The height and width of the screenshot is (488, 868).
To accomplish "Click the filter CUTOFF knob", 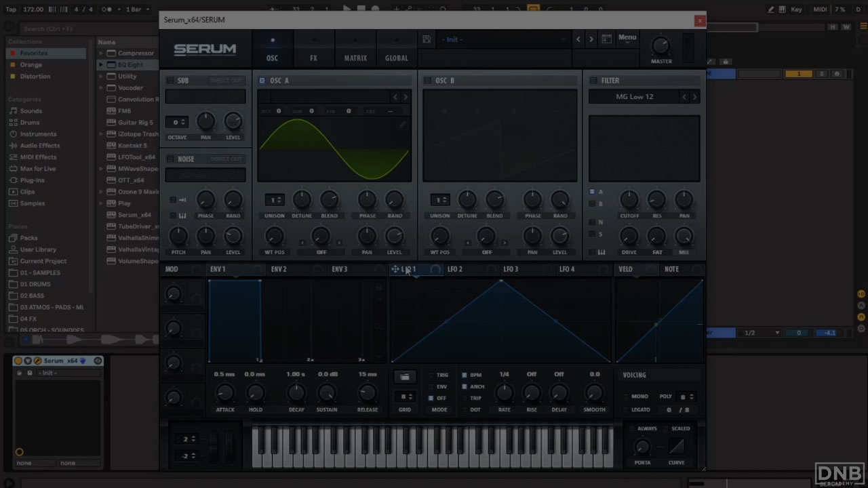I will pos(629,199).
